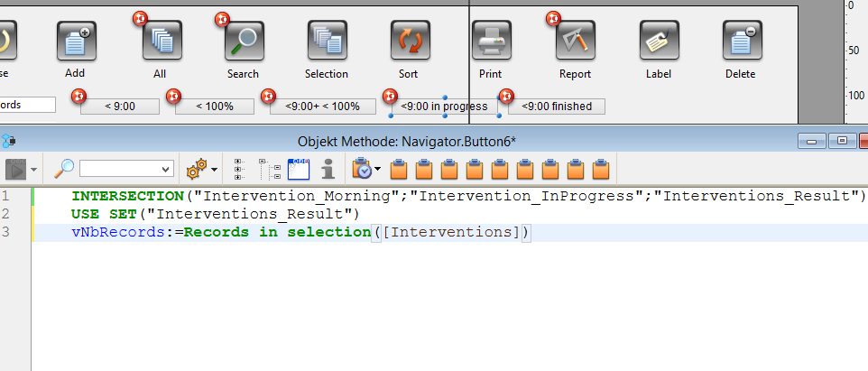Expand the gears macro dropdown menu
The width and height of the screenshot is (868, 371).
[x=214, y=169]
